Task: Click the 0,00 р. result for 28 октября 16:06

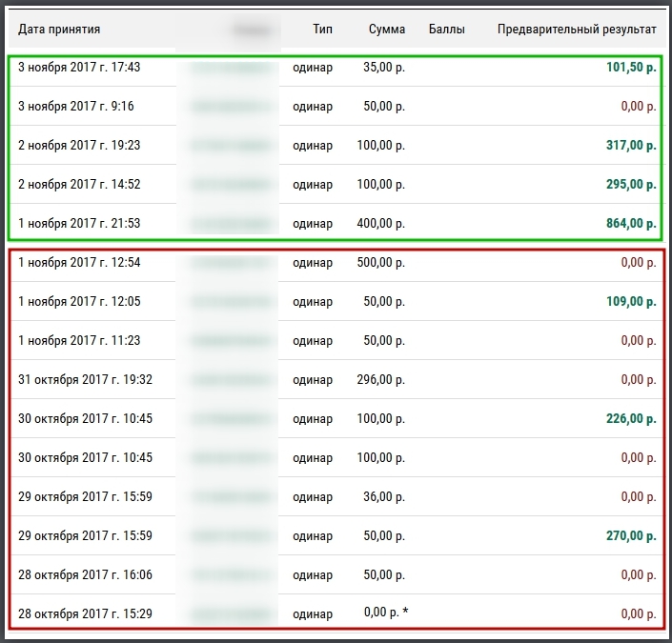Action: tap(639, 574)
